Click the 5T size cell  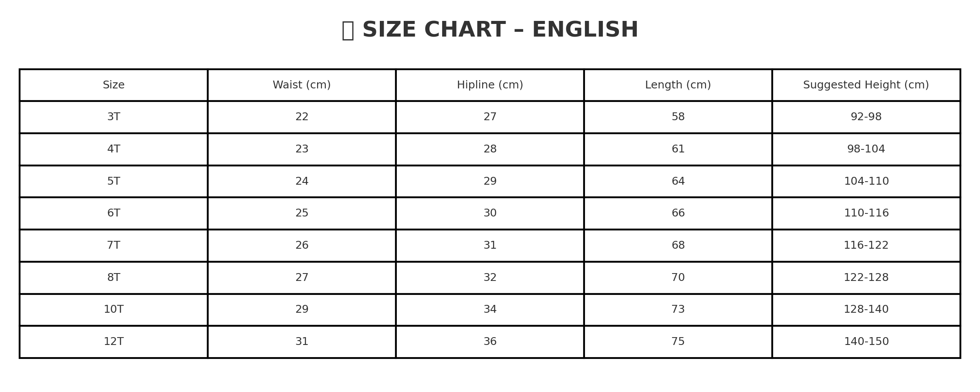tap(114, 181)
